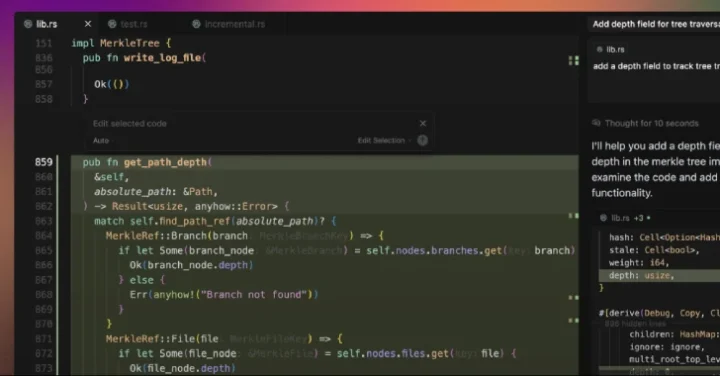The image size is (720, 376).
Task: Click the Rust file icon on lib.rs tab
Action: coord(28,24)
